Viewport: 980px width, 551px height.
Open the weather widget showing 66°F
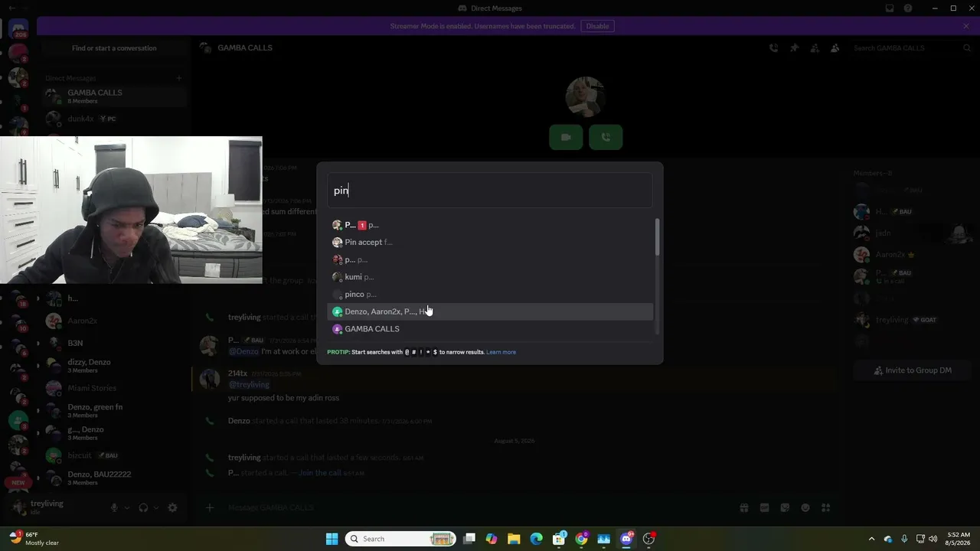(34, 539)
